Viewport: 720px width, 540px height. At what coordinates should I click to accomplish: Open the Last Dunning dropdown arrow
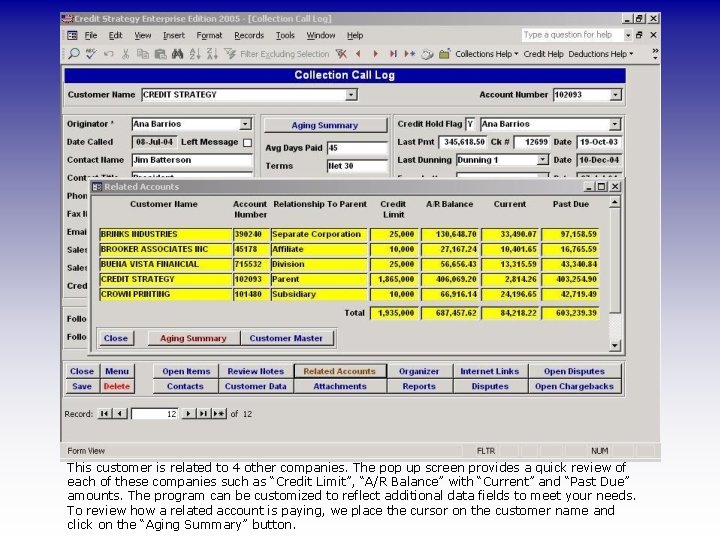tap(543, 160)
